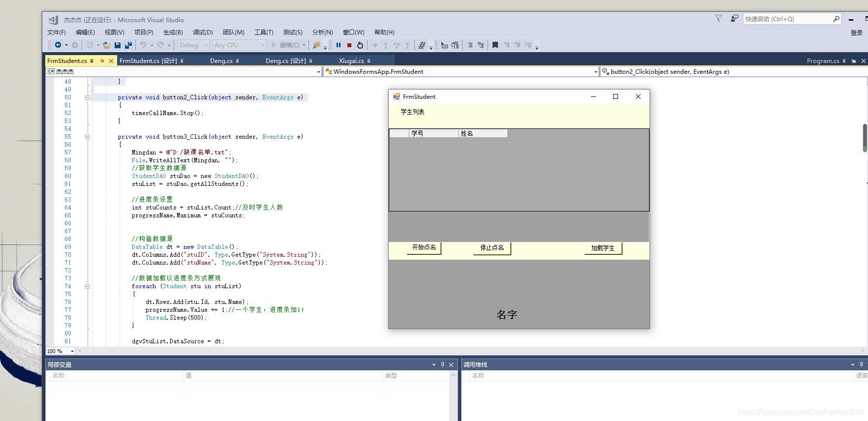This screenshot has height=421, width=868.
Task: Stop debugging with the red square icon
Action: click(x=349, y=45)
